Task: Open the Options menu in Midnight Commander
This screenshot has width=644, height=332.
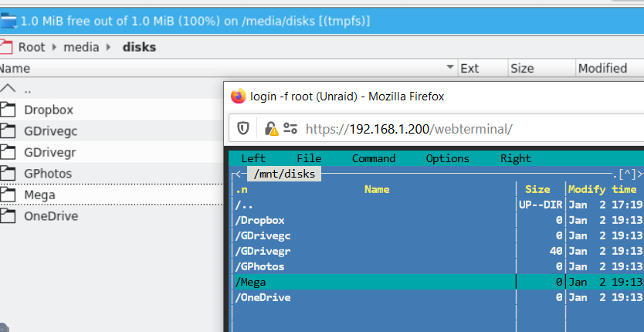Action: 447,158
